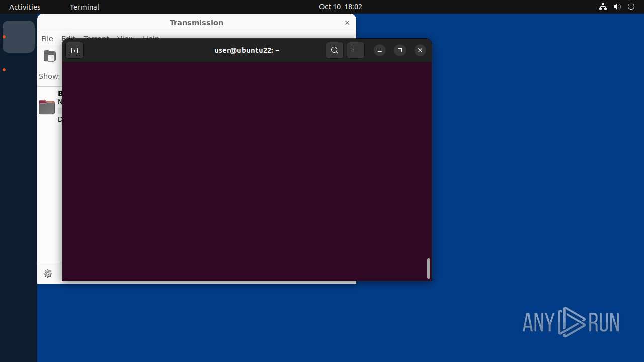Screen dimensions: 644x362
Task: Close the Transmission window
Action: click(347, 23)
